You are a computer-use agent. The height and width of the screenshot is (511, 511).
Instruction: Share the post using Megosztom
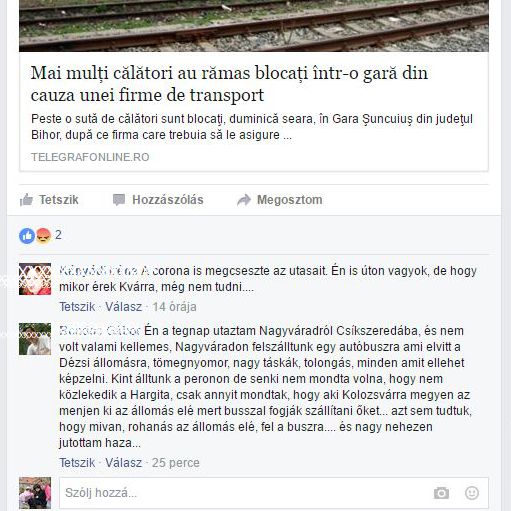click(x=280, y=200)
